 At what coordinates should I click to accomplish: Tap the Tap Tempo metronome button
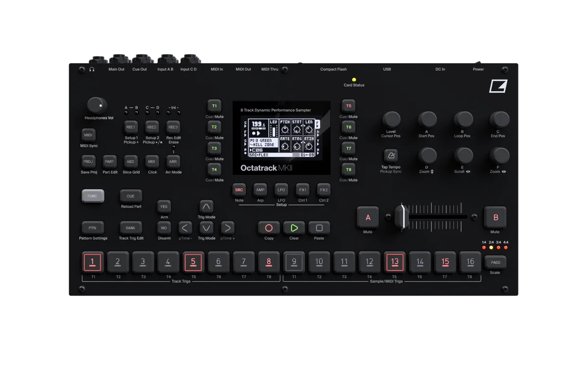tap(391, 156)
